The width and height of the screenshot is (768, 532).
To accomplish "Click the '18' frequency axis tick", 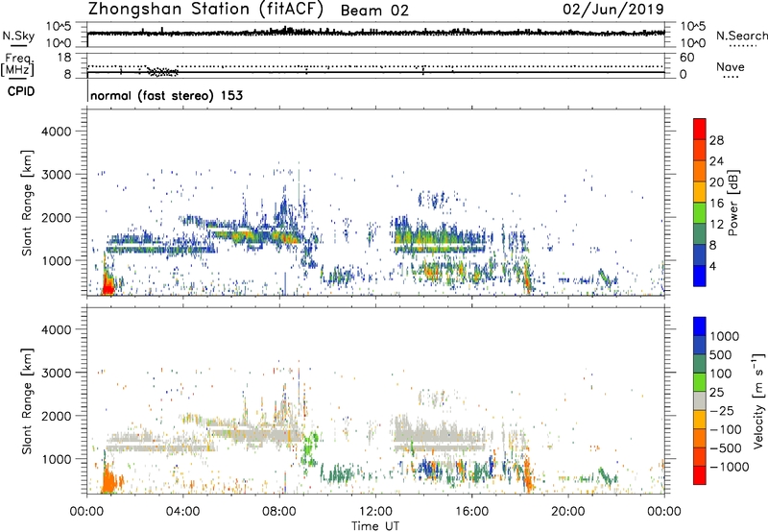I will 64,58.
